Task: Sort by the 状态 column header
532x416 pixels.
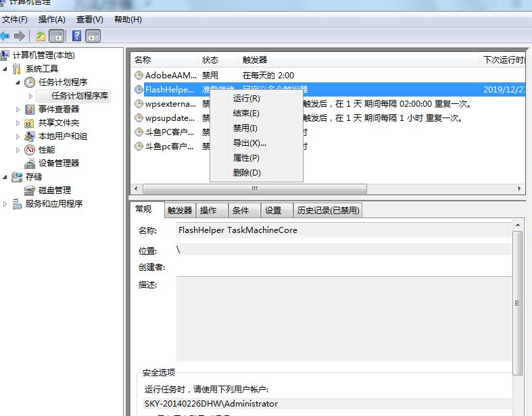Action: tap(218, 60)
